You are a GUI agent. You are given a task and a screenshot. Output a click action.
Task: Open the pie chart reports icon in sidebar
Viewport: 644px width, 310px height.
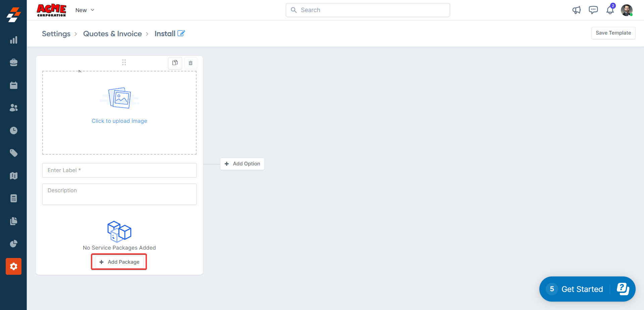[x=13, y=244]
